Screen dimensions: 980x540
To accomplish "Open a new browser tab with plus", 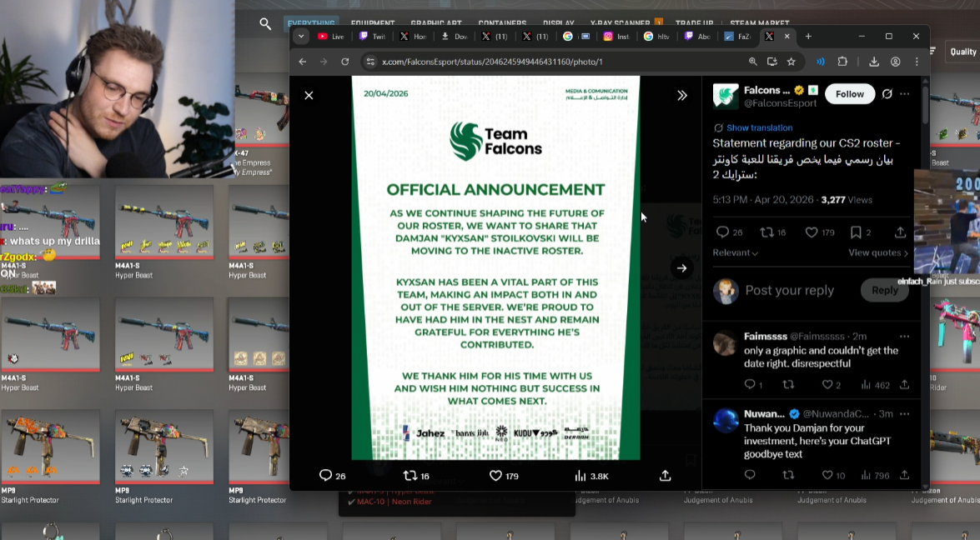I will coord(808,36).
